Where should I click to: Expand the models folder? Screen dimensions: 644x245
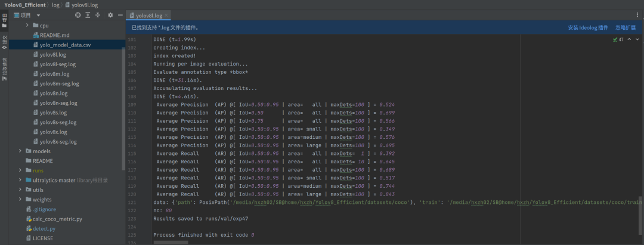pyautogui.click(x=20, y=151)
